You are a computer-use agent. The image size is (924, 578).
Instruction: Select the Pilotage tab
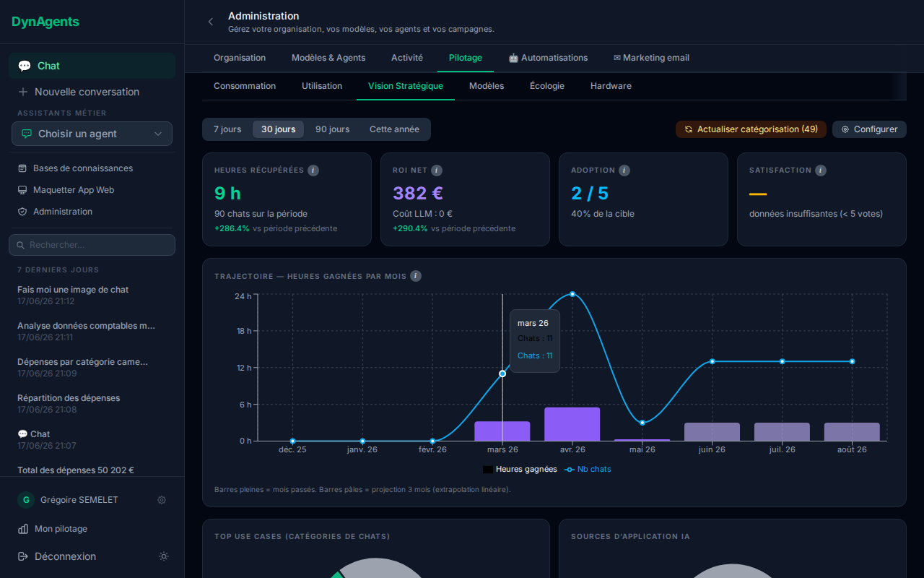pyautogui.click(x=466, y=58)
